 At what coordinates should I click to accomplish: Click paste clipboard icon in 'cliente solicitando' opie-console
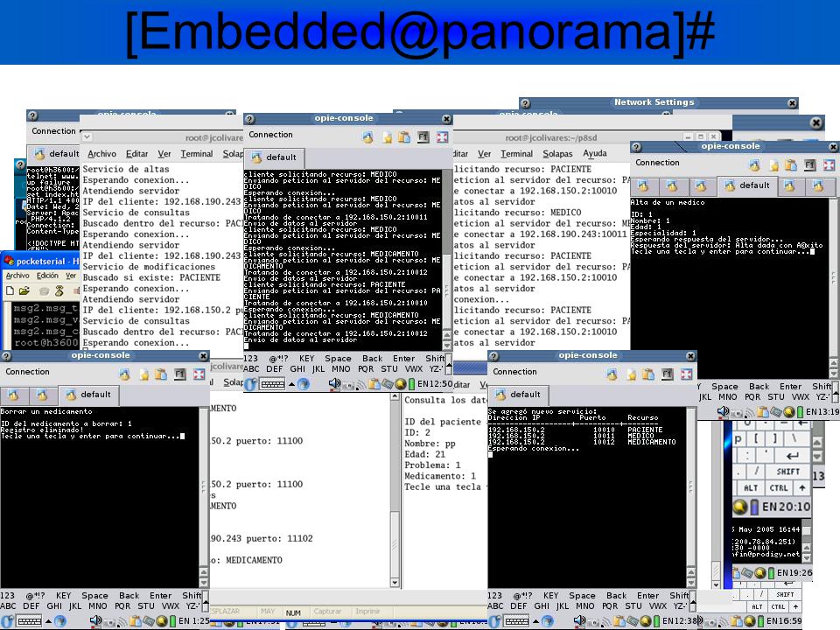404,137
